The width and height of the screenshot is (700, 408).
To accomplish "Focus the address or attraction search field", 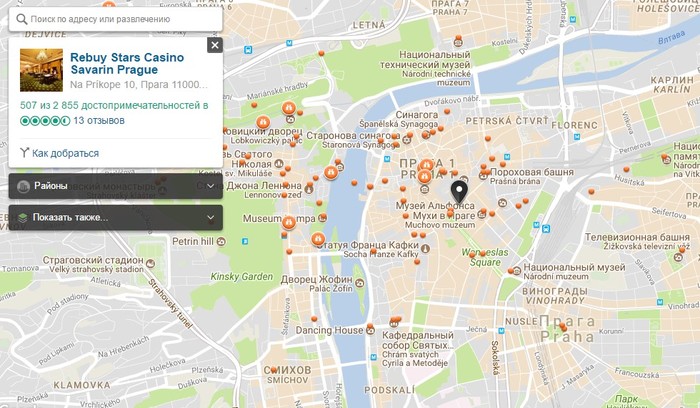I will coord(116,19).
